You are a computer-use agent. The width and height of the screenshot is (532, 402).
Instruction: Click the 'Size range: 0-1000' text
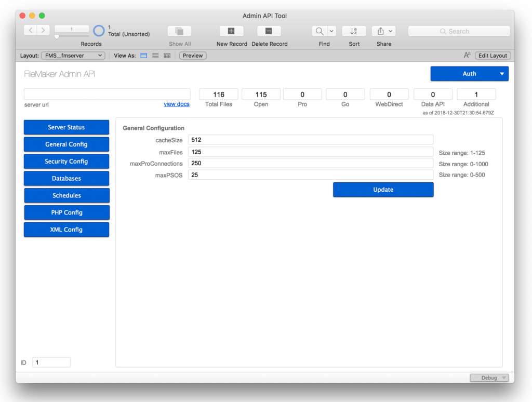tap(463, 164)
